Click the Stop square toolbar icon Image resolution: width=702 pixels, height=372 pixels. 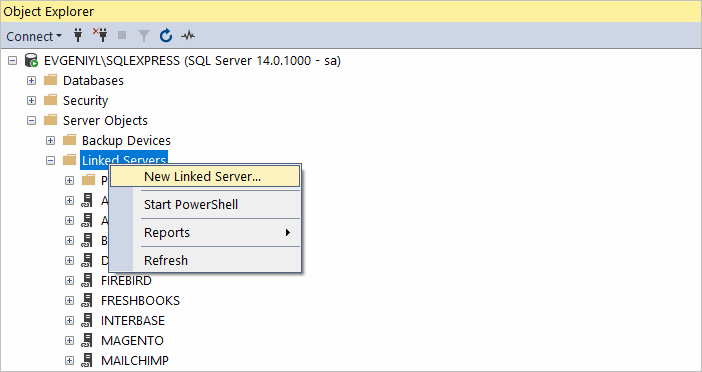click(122, 35)
